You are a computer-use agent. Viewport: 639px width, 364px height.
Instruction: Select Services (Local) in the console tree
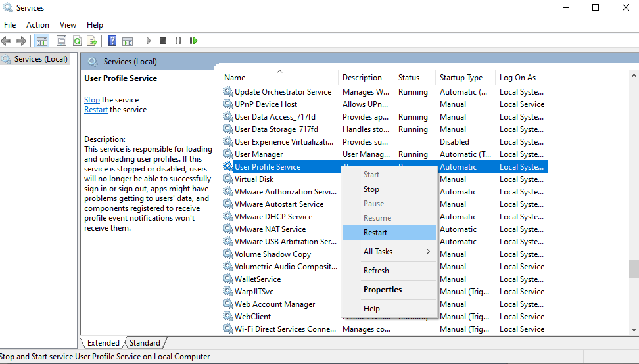coord(41,59)
